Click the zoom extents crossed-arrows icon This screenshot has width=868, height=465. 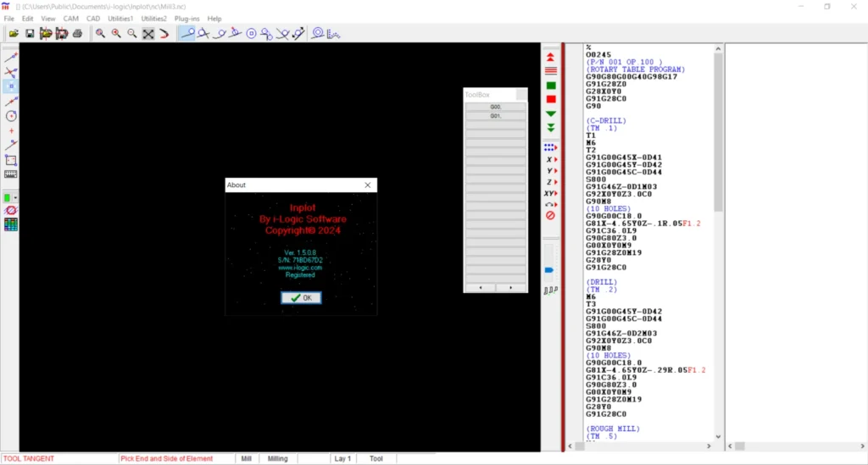click(148, 34)
